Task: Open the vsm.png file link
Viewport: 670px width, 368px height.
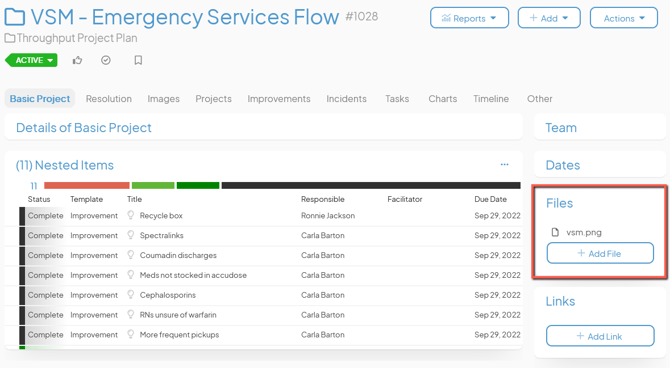Action: pyautogui.click(x=584, y=233)
